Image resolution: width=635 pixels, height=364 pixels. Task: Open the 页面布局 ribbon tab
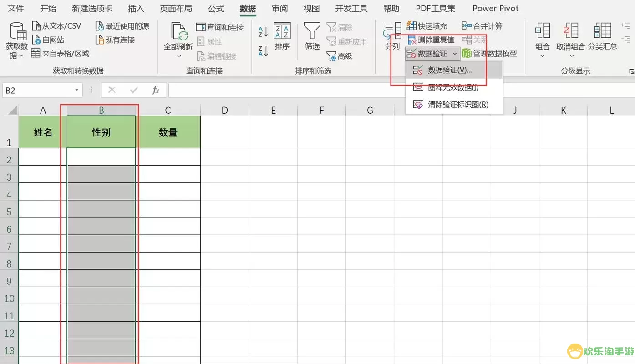tap(176, 9)
